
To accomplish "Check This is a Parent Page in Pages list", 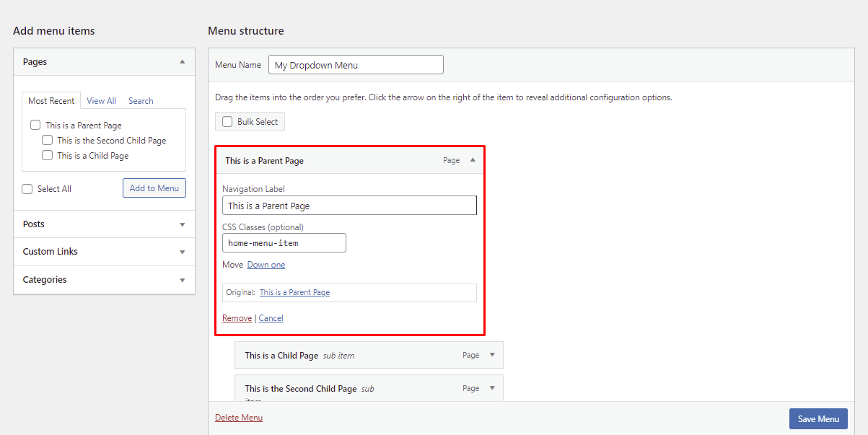I will 35,124.
